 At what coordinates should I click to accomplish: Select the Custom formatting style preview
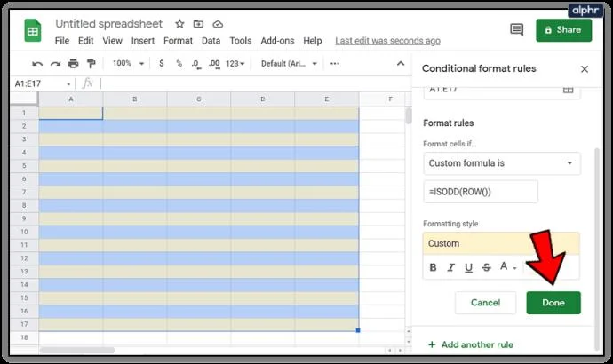point(501,243)
